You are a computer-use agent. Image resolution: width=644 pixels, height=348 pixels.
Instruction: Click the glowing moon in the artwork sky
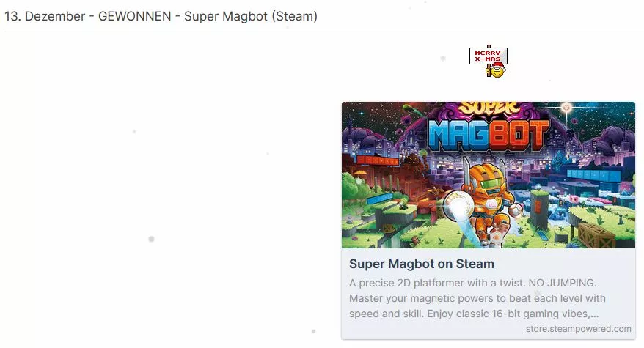point(566,108)
